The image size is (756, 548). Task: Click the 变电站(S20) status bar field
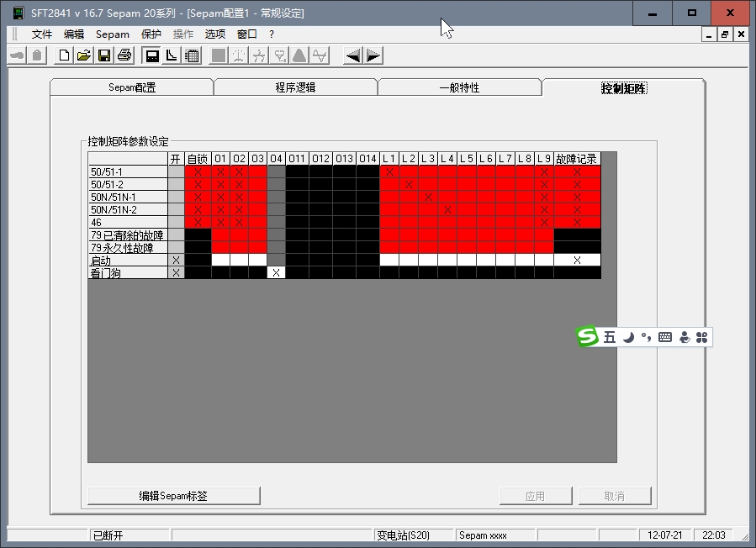pos(415,535)
